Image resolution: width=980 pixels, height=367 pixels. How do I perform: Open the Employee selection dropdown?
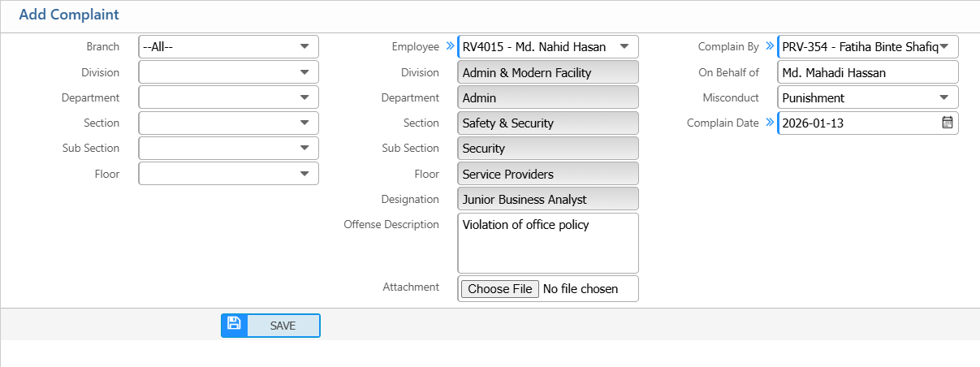548,47
